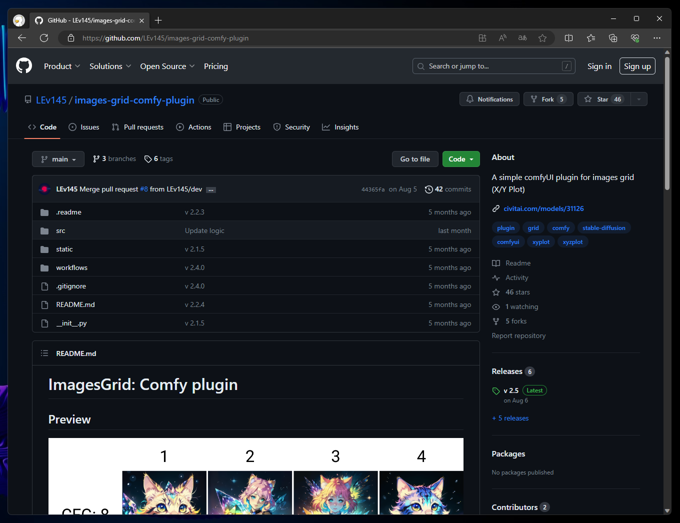Click the Go to file button
Image resolution: width=680 pixels, height=523 pixels.
click(415, 159)
